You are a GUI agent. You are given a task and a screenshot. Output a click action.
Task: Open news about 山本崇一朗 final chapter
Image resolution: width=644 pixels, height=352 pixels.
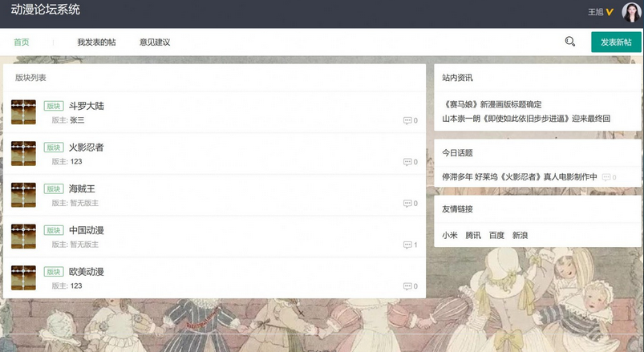[526, 119]
